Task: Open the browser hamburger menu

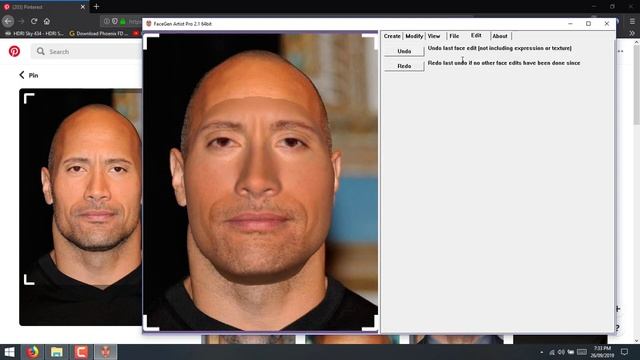Action: coord(632,21)
